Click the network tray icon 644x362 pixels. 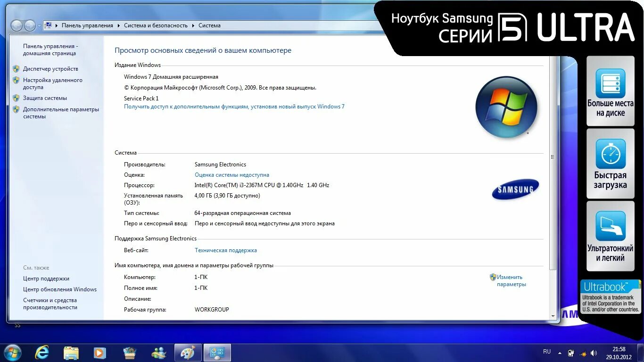[x=582, y=353]
